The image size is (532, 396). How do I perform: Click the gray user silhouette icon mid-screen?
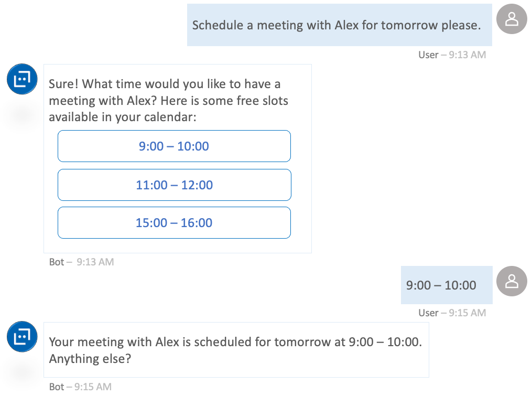click(511, 281)
